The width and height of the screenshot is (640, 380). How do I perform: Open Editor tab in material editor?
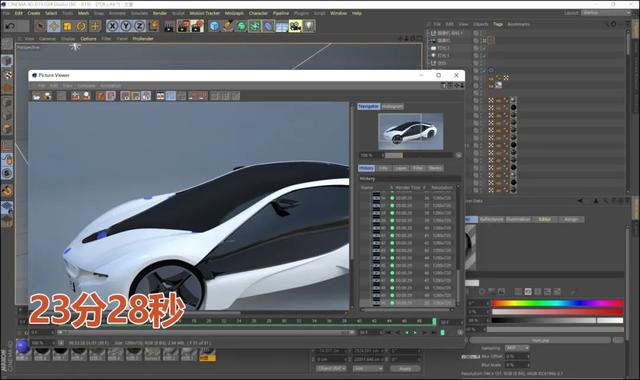pyautogui.click(x=544, y=220)
